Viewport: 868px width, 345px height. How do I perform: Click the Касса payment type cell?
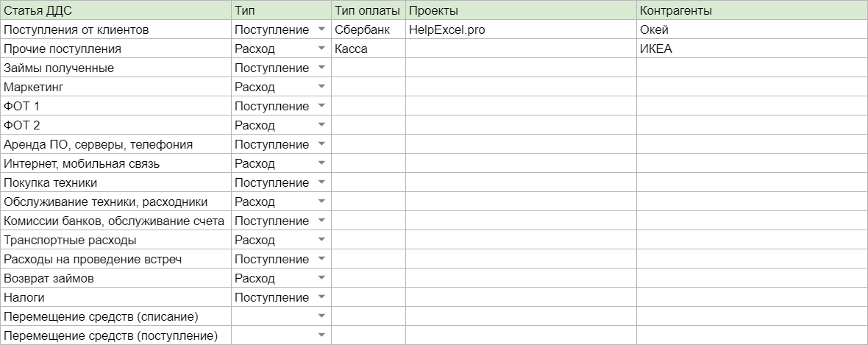368,49
